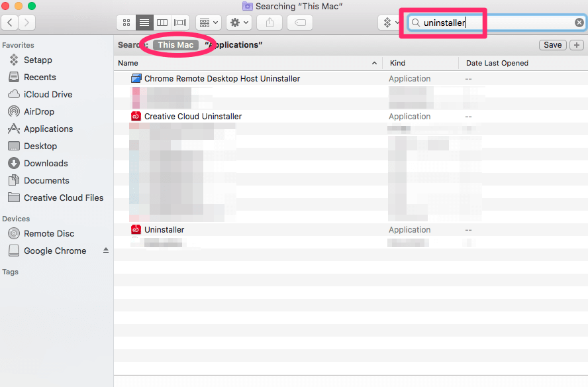Open AirDrop in the sidebar
This screenshot has width=588, height=387.
39,112
